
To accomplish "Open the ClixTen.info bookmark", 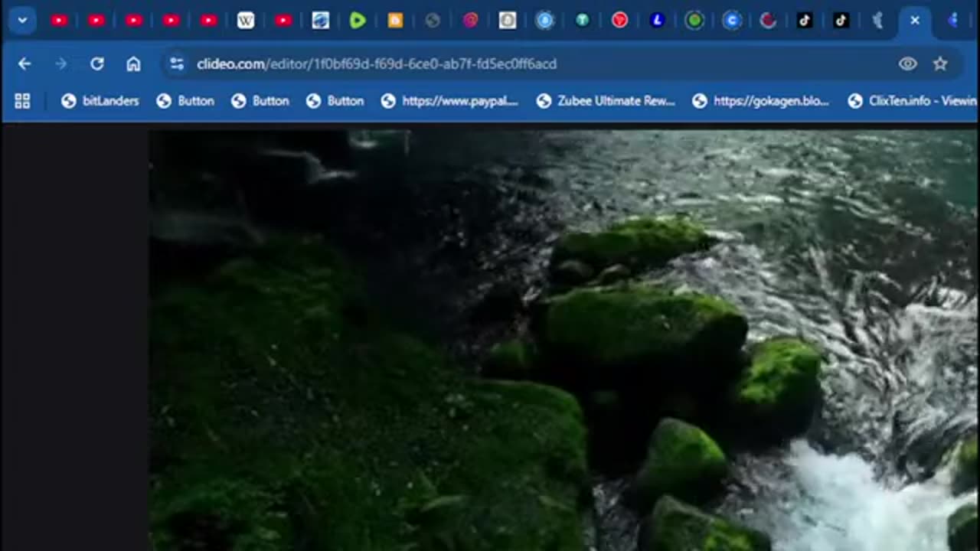I will point(913,101).
